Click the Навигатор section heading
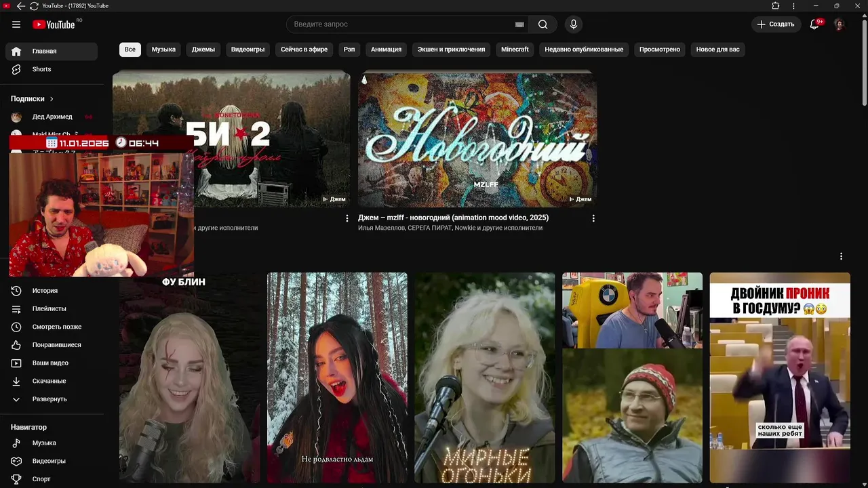868x488 pixels. tap(28, 427)
